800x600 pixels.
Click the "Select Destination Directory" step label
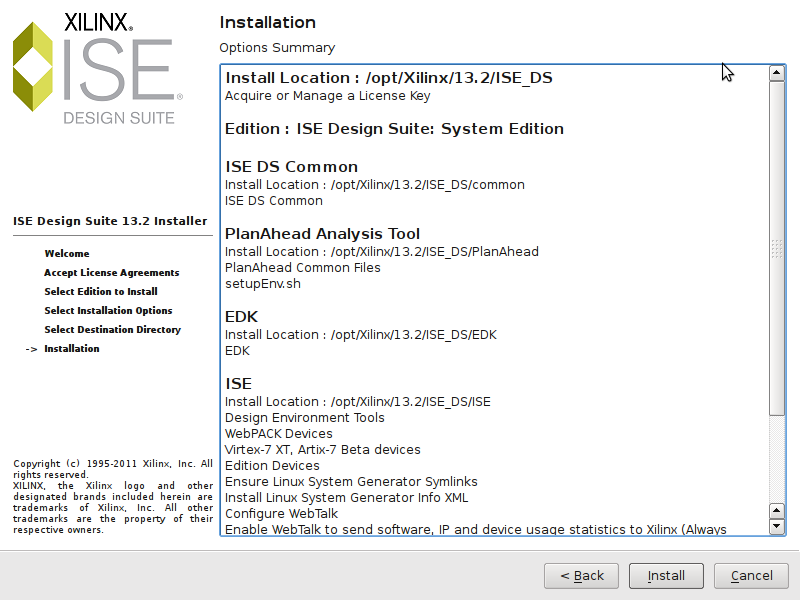click(113, 330)
